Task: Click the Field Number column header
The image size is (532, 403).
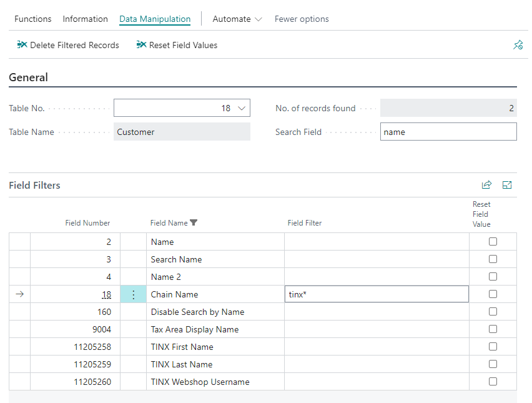Action: (x=87, y=223)
